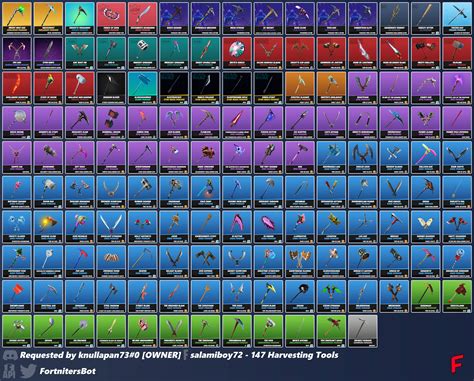Select the black fluffy mop card
This screenshot has width=474, height=381.
300,296
